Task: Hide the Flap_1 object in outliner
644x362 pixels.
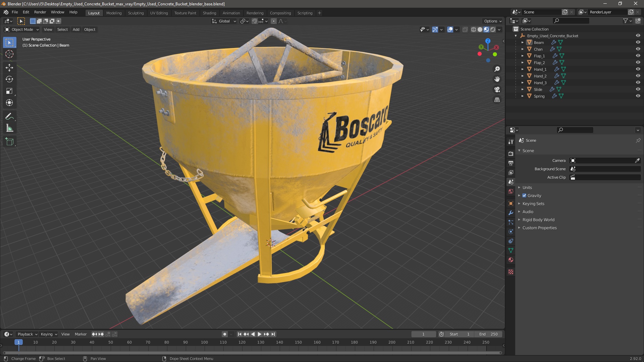Action: pos(638,56)
